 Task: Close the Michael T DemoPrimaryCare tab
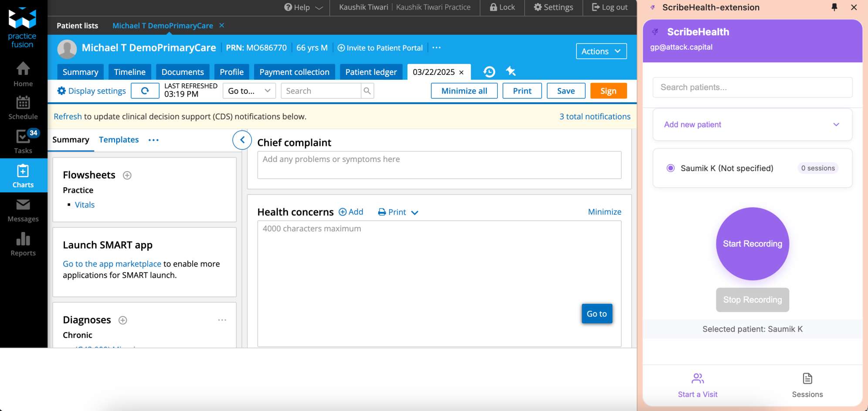tap(222, 25)
